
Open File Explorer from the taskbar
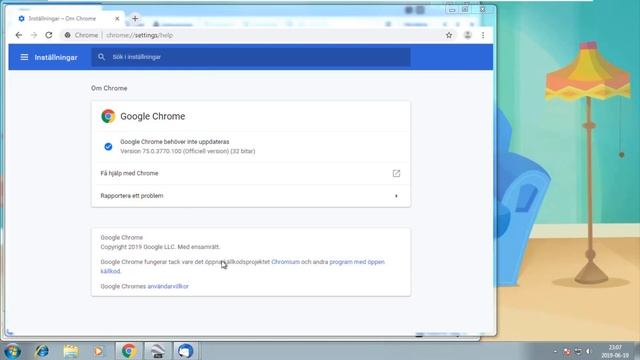[x=71, y=351]
